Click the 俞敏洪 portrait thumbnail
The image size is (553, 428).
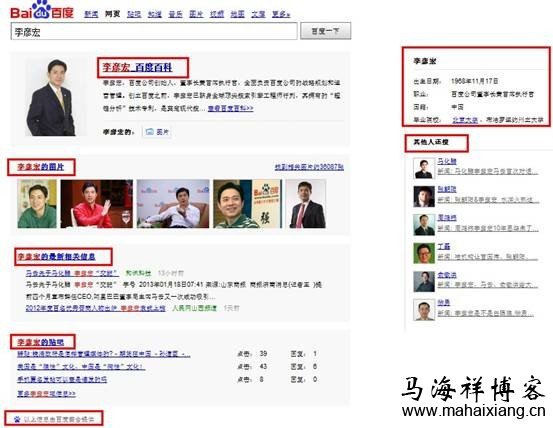pyautogui.click(x=424, y=281)
